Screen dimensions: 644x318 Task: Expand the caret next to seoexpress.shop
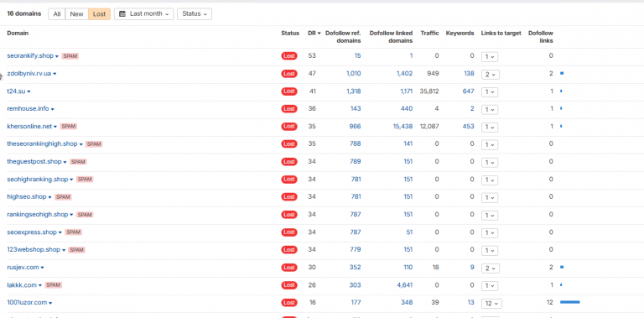coord(60,233)
